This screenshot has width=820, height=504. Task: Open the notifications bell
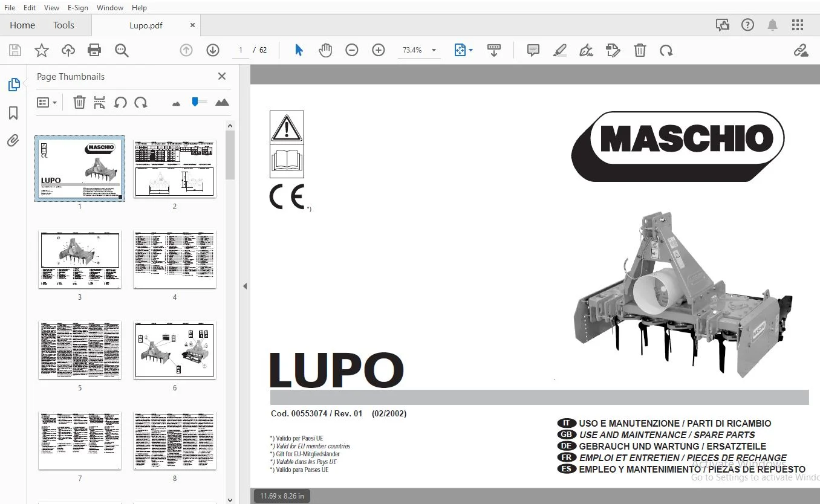click(x=772, y=25)
